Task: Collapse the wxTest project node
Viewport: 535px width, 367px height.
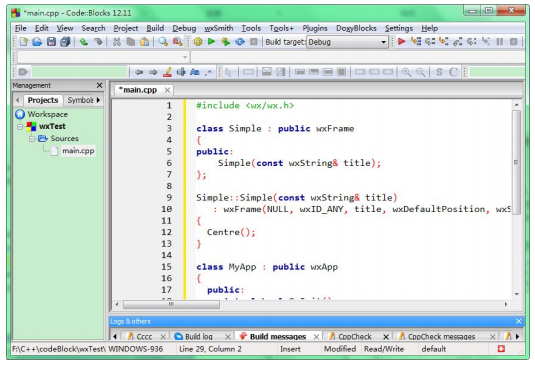Action: (x=20, y=127)
